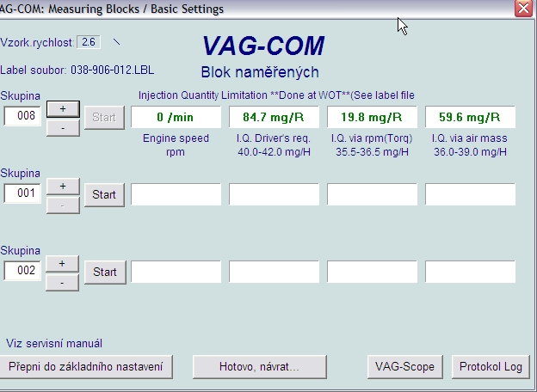Start Protokol Log recording
This screenshot has height=392, width=537.
coord(491,367)
